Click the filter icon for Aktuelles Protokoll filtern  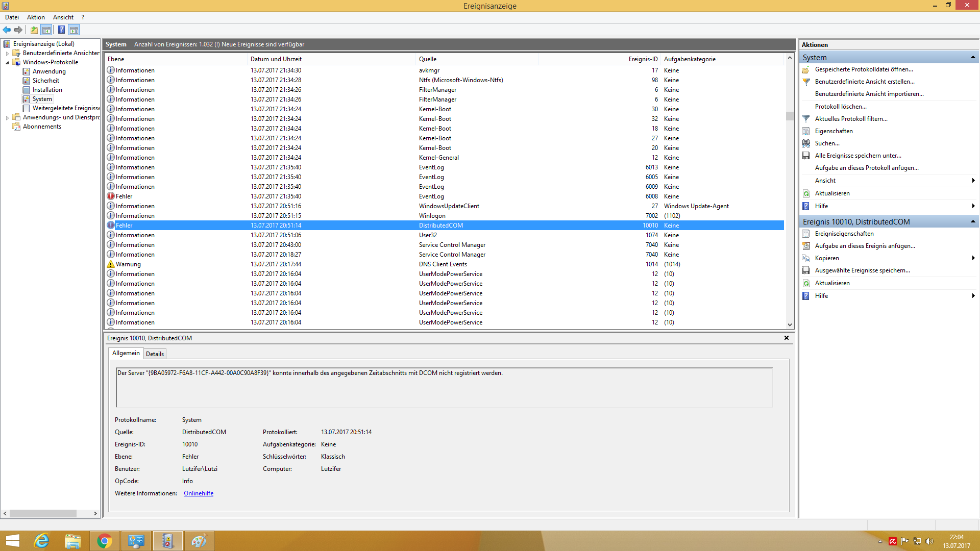pyautogui.click(x=806, y=119)
